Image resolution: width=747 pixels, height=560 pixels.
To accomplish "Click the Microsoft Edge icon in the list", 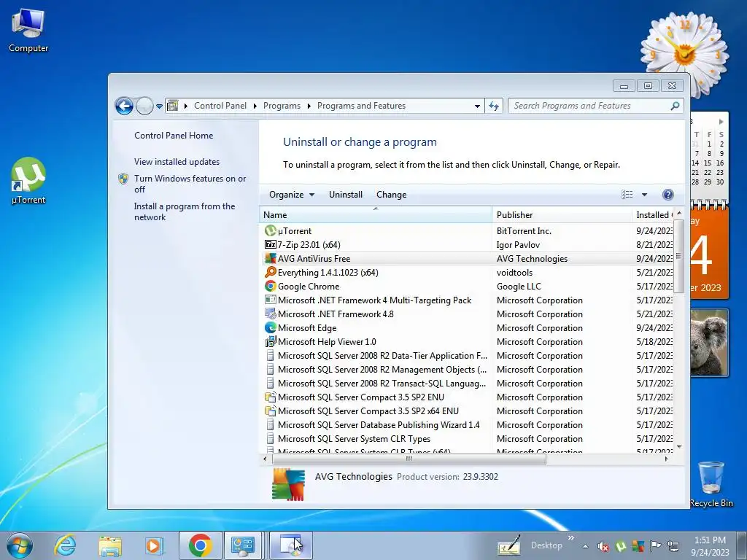I will pyautogui.click(x=270, y=327).
